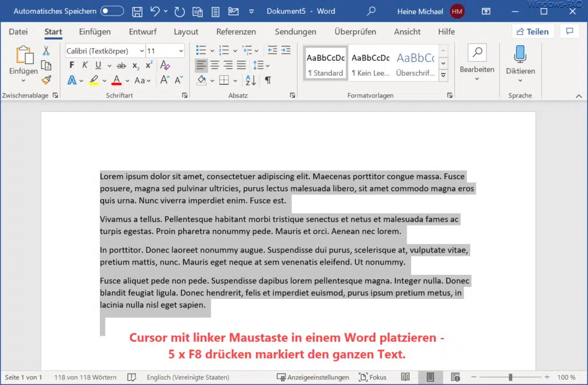Toggle the Automatisches Speichern switch
Viewport: 588px width, 385px height.
click(113, 10)
